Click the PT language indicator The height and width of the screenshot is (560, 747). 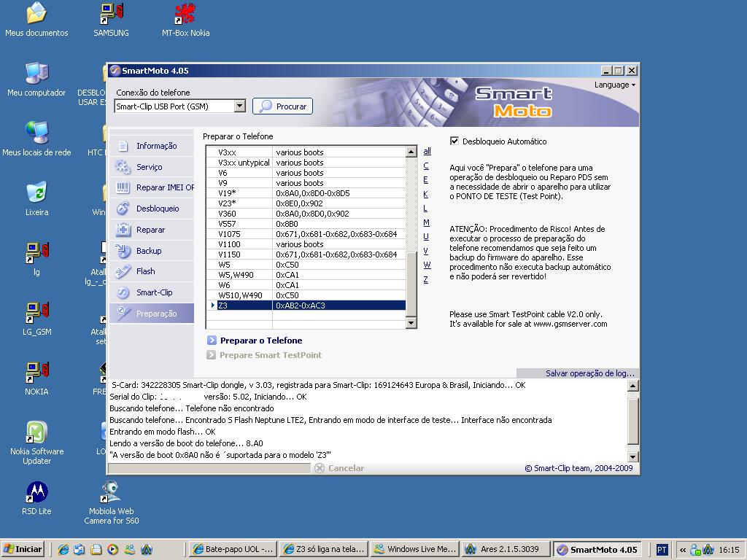click(x=661, y=550)
